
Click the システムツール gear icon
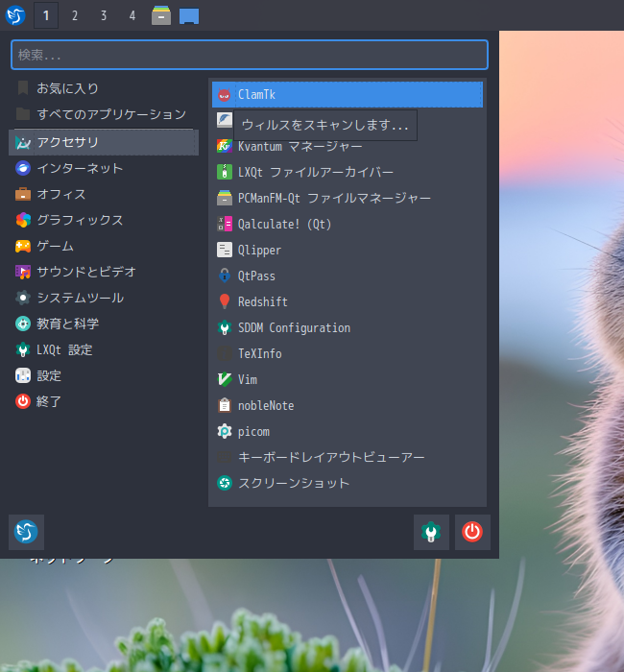23,298
